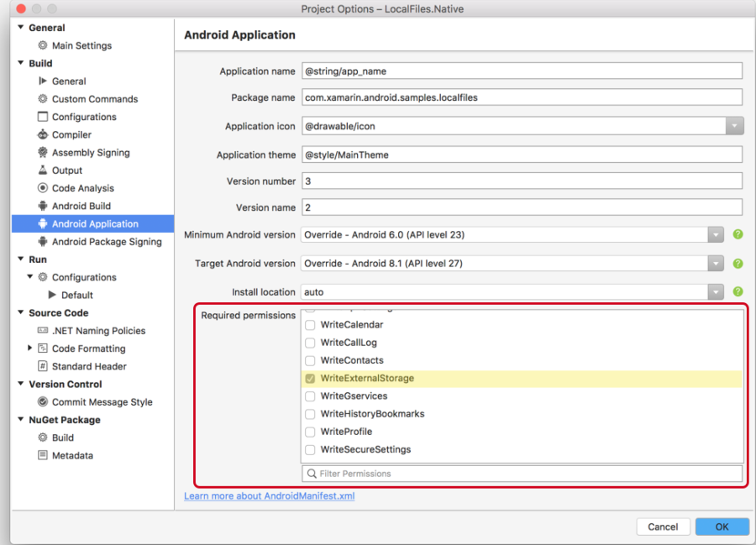Click the Cancel button

coord(663,527)
